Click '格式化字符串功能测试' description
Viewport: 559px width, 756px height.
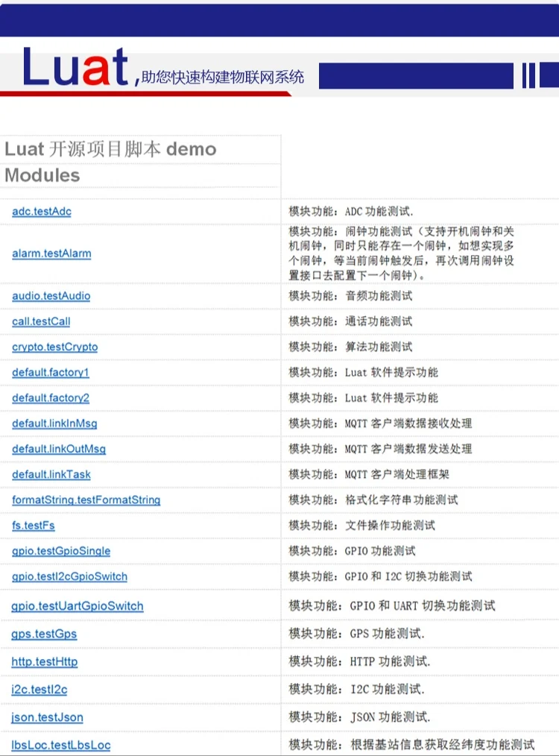[402, 500]
